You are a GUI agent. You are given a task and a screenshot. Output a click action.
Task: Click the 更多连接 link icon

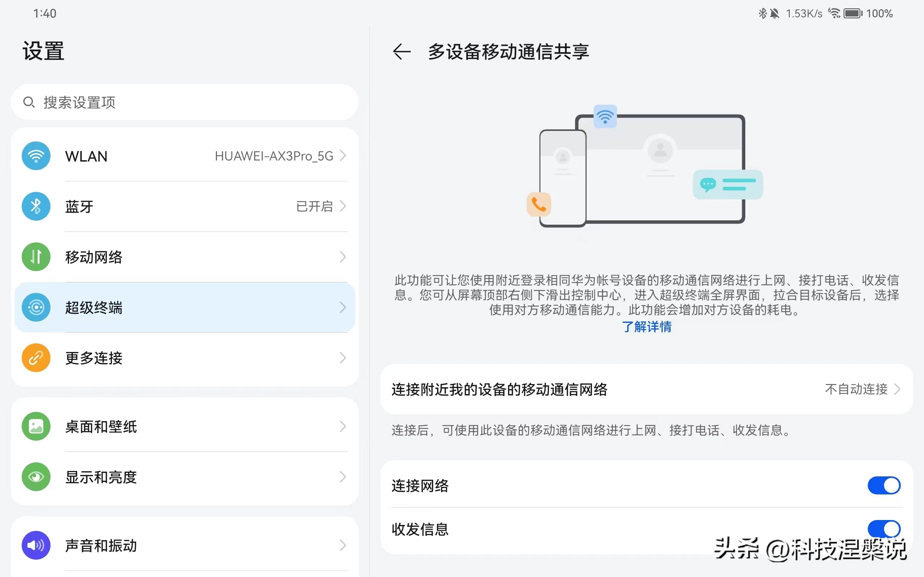35,358
